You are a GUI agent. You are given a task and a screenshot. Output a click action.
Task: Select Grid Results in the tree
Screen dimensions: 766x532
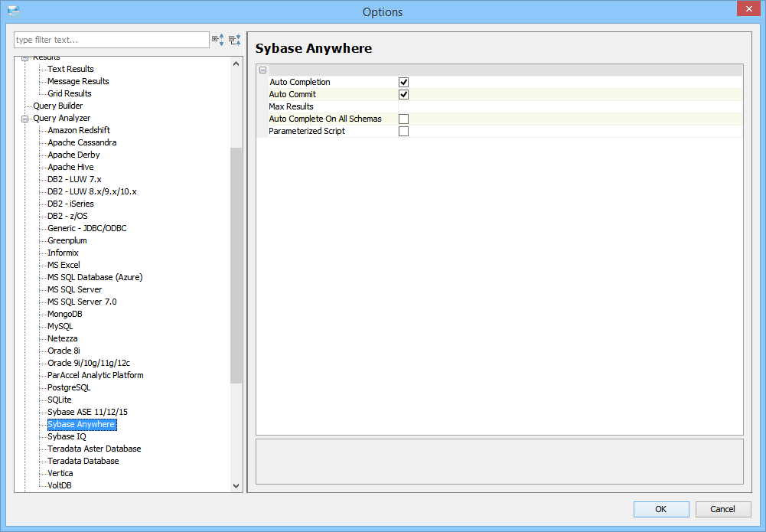point(70,93)
